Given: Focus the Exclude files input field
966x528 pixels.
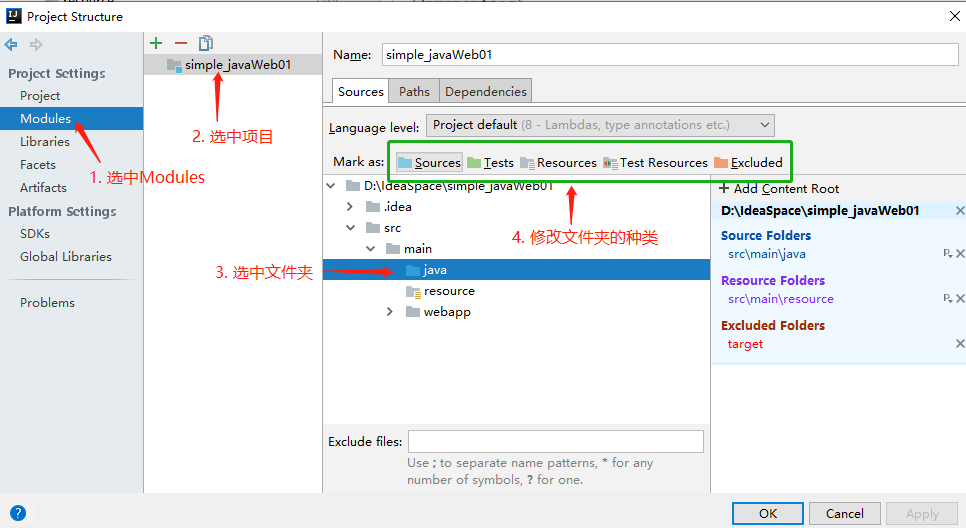Looking at the screenshot, I should pos(556,442).
